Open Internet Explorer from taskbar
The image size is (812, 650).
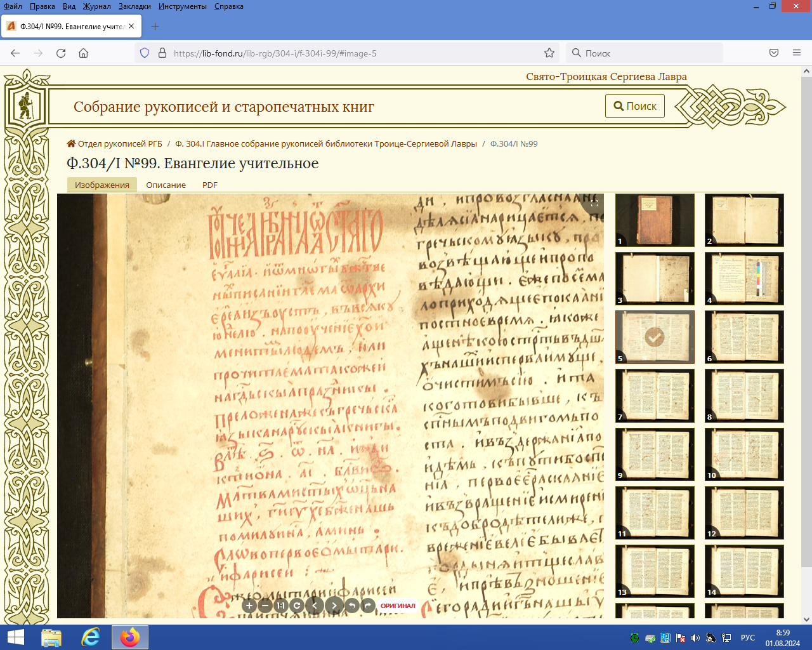pyautogui.click(x=91, y=637)
